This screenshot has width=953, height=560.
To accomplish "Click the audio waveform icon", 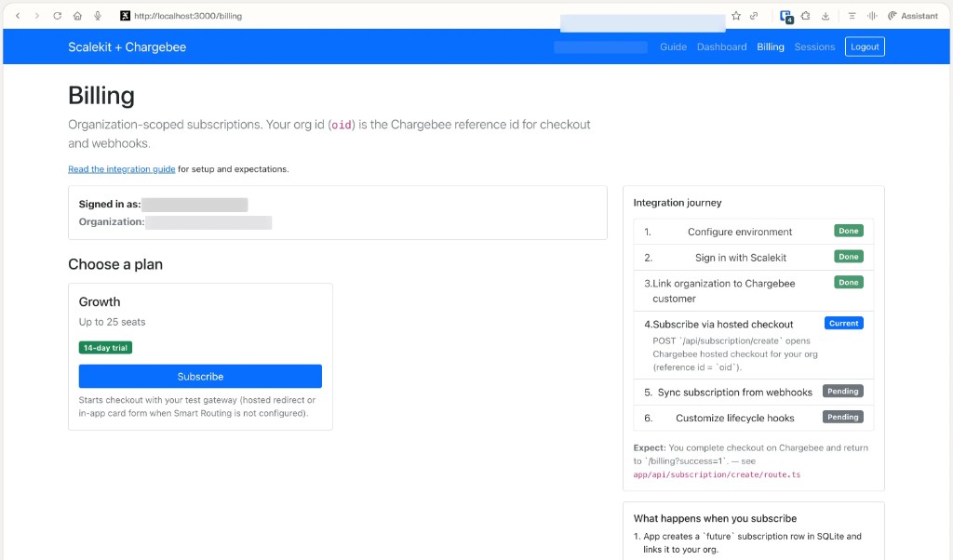I will [872, 16].
